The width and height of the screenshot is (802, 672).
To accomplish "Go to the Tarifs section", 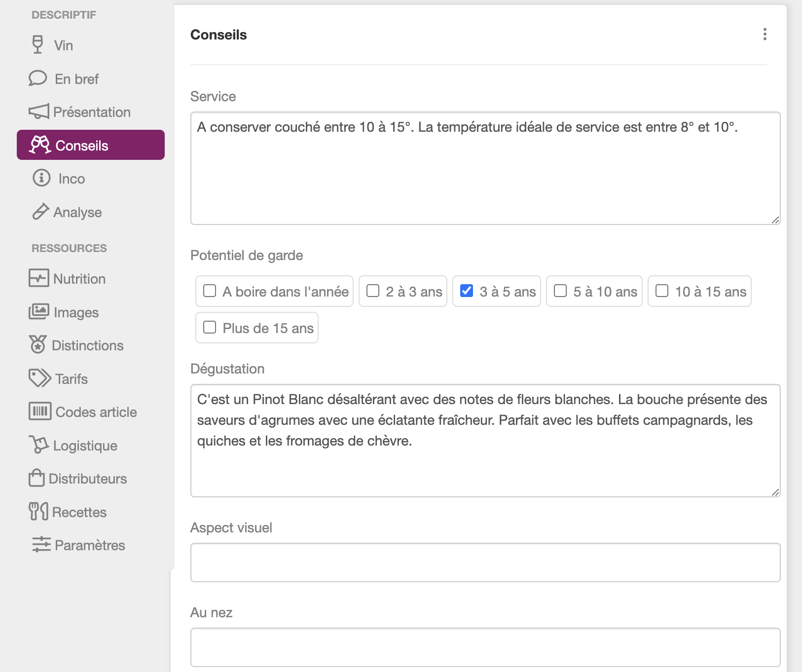I will pos(59,378).
